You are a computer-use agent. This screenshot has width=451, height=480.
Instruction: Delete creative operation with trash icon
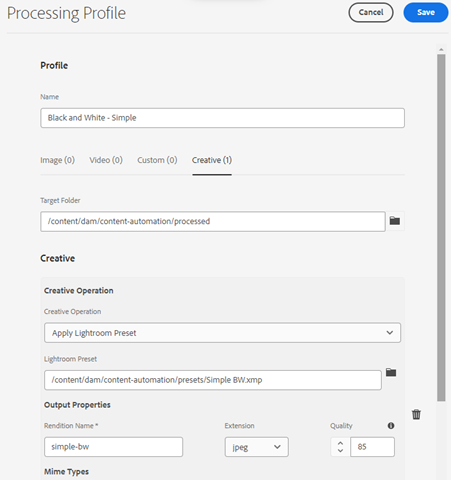coord(416,414)
